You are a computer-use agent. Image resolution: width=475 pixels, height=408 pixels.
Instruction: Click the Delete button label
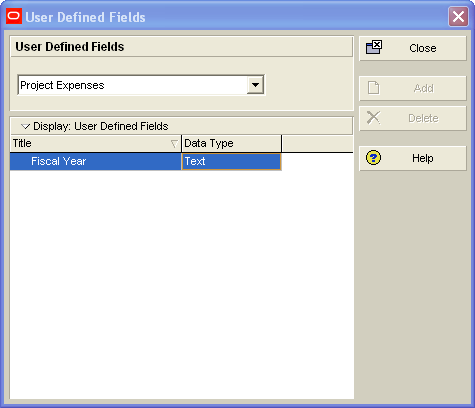point(423,118)
